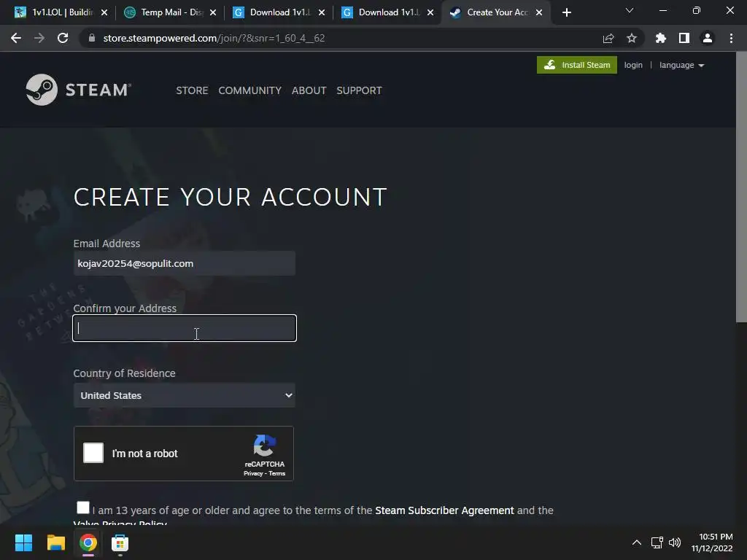The image size is (747, 560).
Task: Reload the page with the refresh icon
Action: tap(63, 38)
